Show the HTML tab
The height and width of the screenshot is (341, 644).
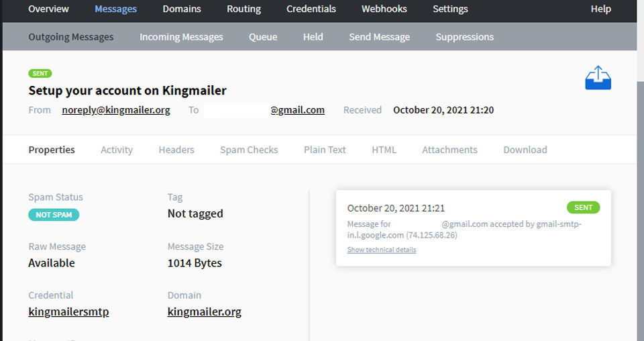384,150
